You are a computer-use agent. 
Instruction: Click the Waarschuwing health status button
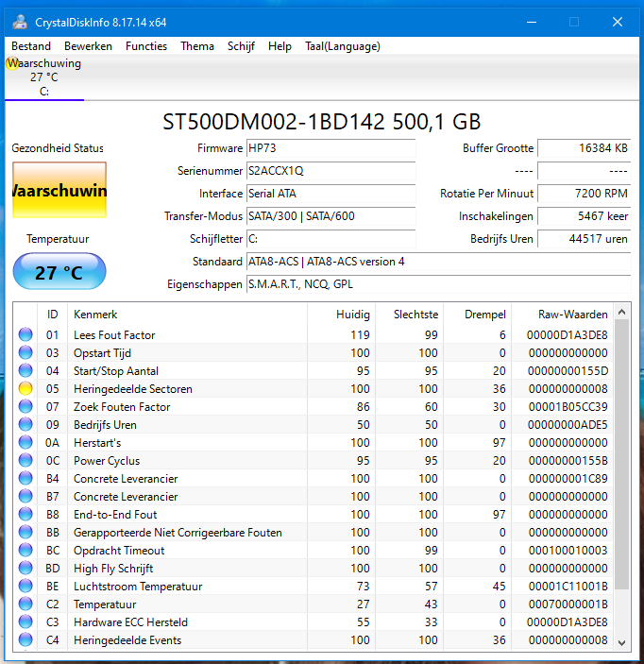tap(59, 191)
